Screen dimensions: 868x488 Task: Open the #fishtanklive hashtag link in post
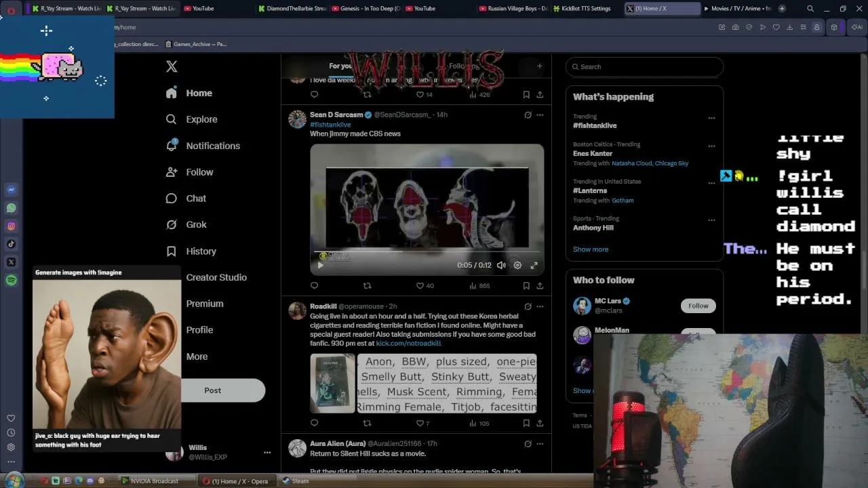coord(330,125)
